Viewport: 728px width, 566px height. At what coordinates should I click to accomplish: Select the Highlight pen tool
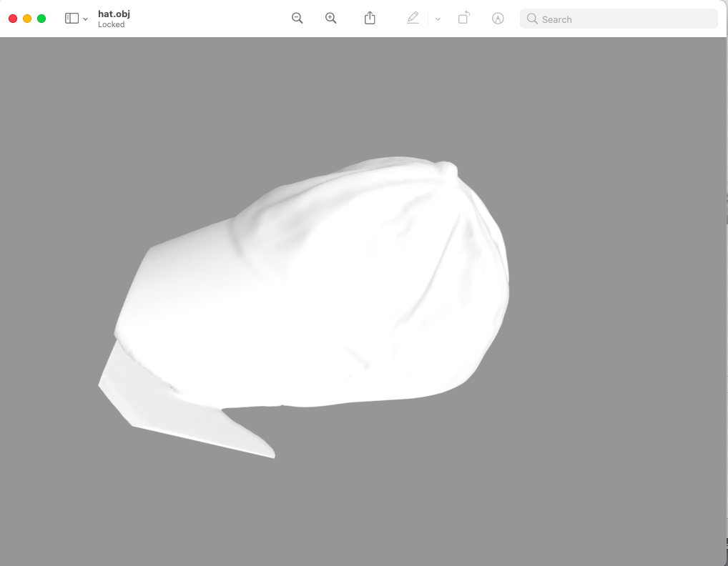pos(413,18)
